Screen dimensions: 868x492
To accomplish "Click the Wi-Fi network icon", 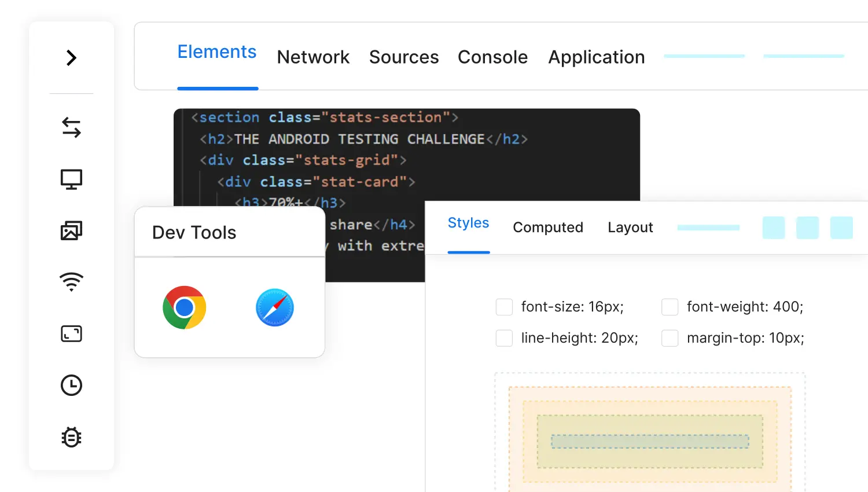I will 71,282.
